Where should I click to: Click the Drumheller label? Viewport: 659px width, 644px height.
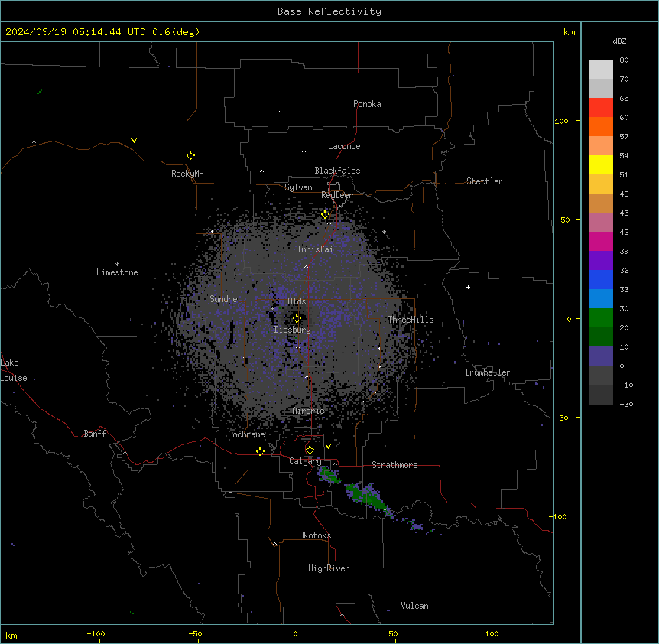[488, 372]
